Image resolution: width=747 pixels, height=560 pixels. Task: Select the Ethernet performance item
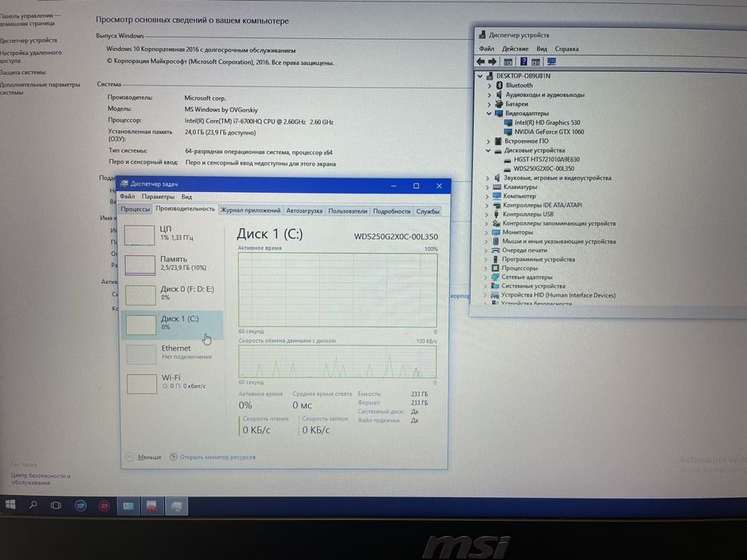pos(172,354)
